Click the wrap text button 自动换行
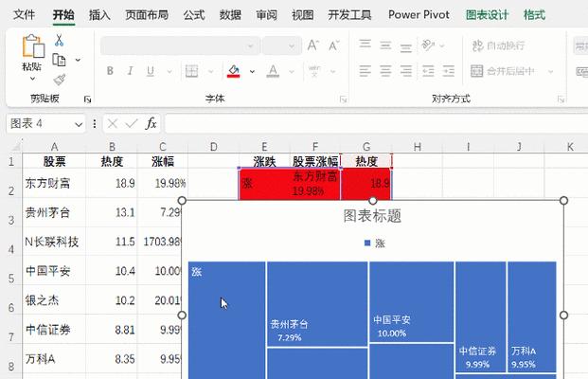This screenshot has width=588, height=379. tap(498, 45)
